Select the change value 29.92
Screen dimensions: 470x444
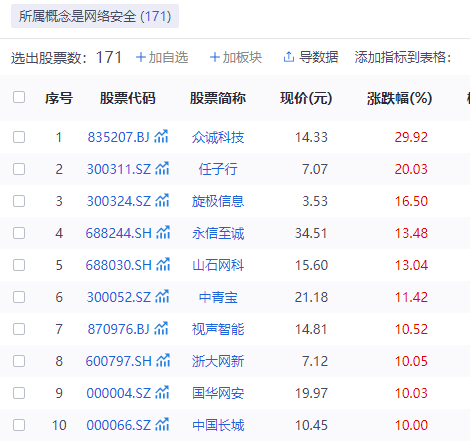(x=411, y=137)
